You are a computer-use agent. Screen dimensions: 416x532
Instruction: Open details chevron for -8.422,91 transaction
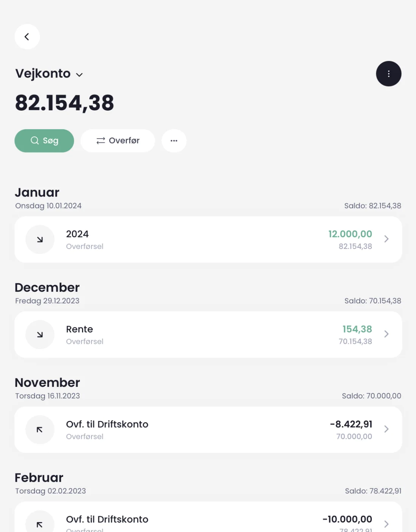(386, 429)
